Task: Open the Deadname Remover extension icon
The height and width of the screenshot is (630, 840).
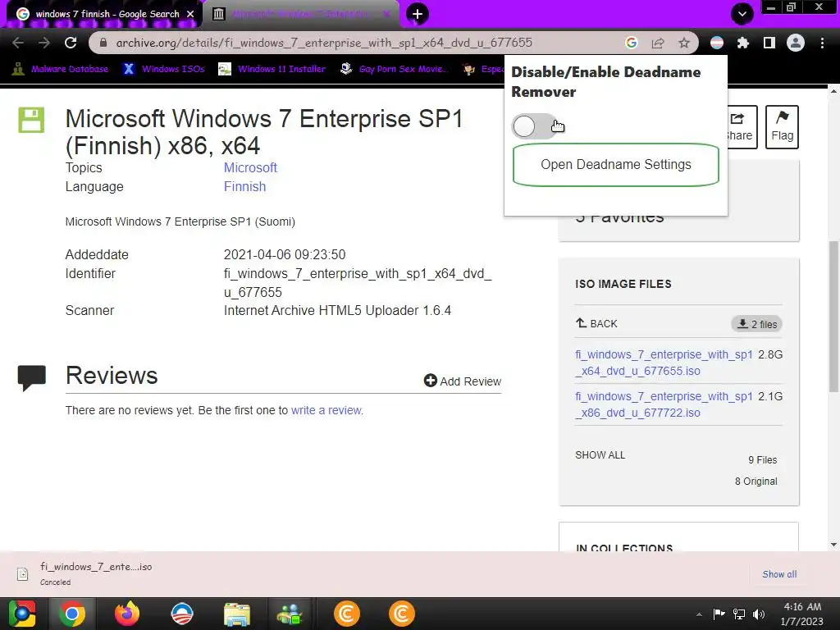Action: (717, 43)
